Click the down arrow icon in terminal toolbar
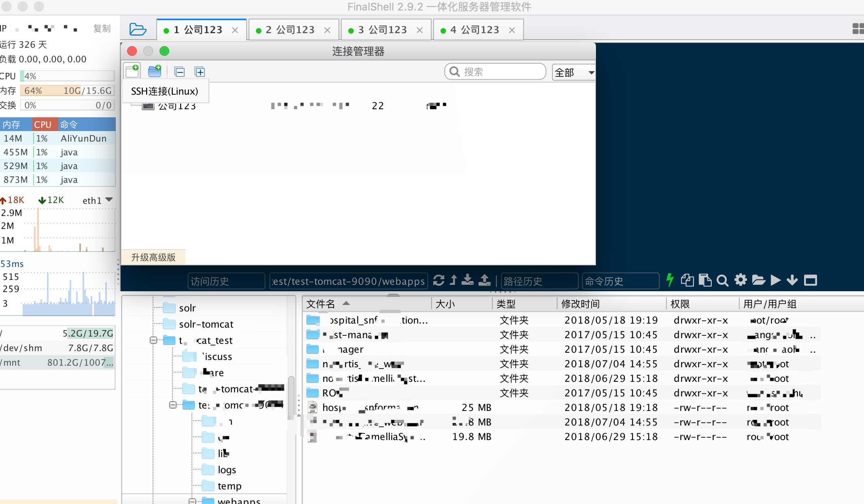The height and width of the screenshot is (504, 864). (x=792, y=280)
